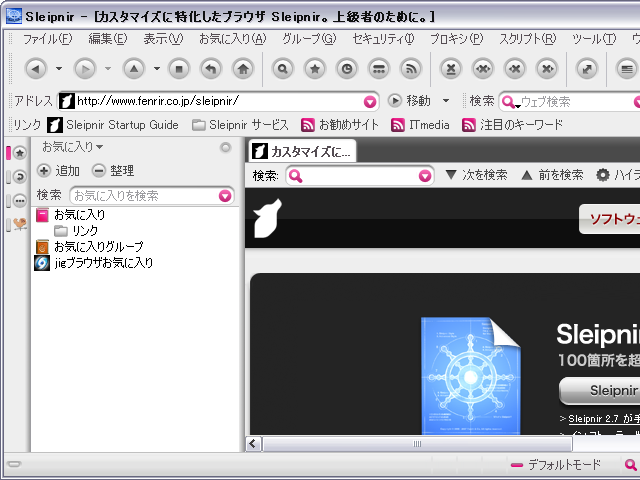Viewport: 640px width, 480px height.
Task: Open the 表示(V) menu
Action: (163, 39)
